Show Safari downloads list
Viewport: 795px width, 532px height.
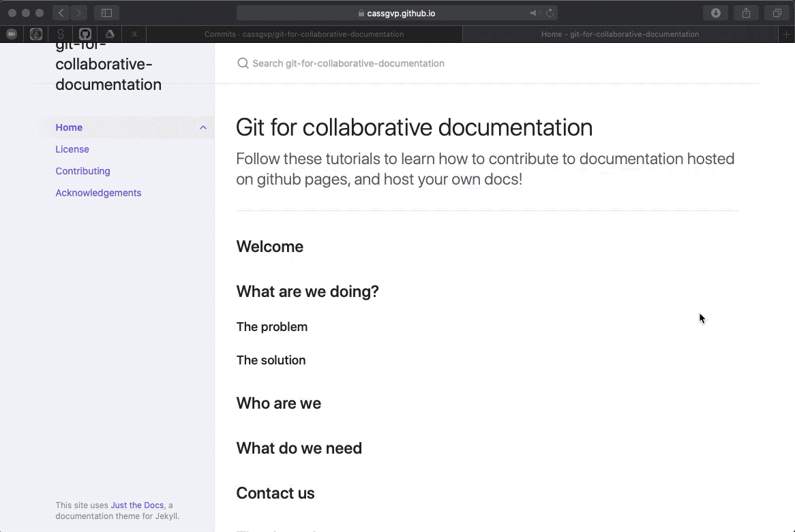[x=716, y=13]
